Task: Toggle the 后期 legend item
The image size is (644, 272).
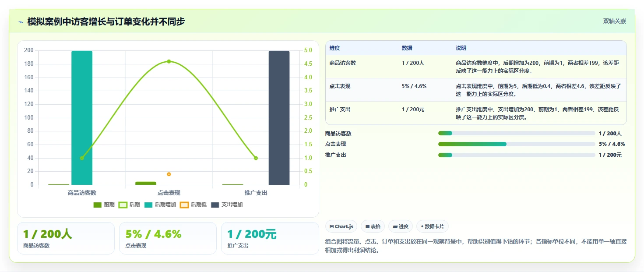Action: 129,205
